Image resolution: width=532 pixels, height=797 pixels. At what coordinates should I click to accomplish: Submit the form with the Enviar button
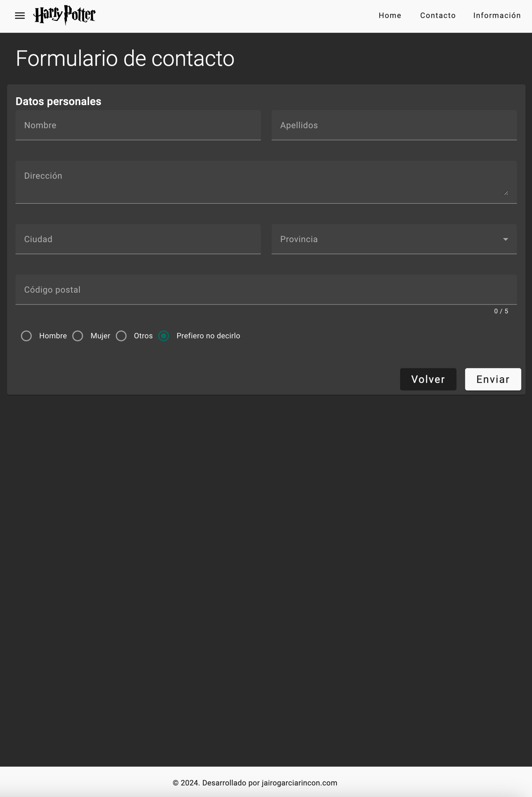(x=493, y=379)
